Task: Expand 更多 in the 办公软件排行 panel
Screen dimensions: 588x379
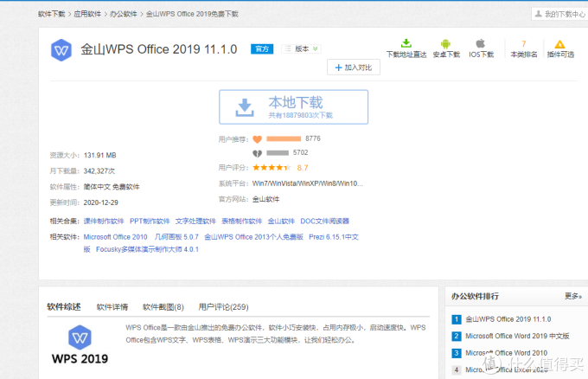Action: [x=572, y=296]
